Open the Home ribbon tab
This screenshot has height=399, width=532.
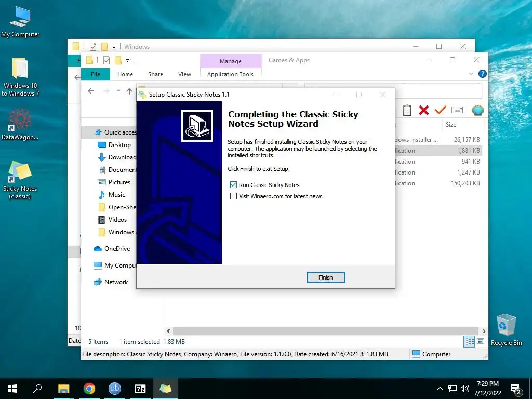point(125,74)
